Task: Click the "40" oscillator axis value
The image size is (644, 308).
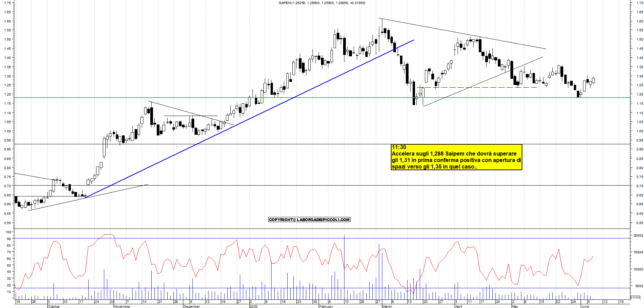Action: pos(9,272)
